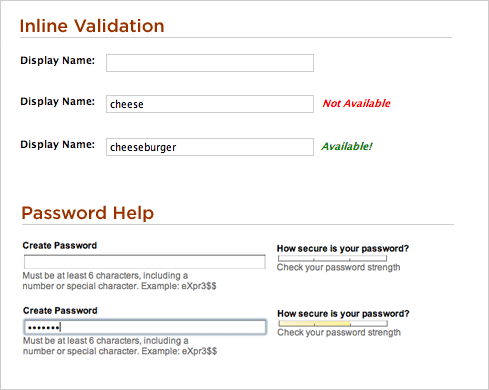Focus the Create Password field with dots
The image size is (489, 390).
(145, 327)
